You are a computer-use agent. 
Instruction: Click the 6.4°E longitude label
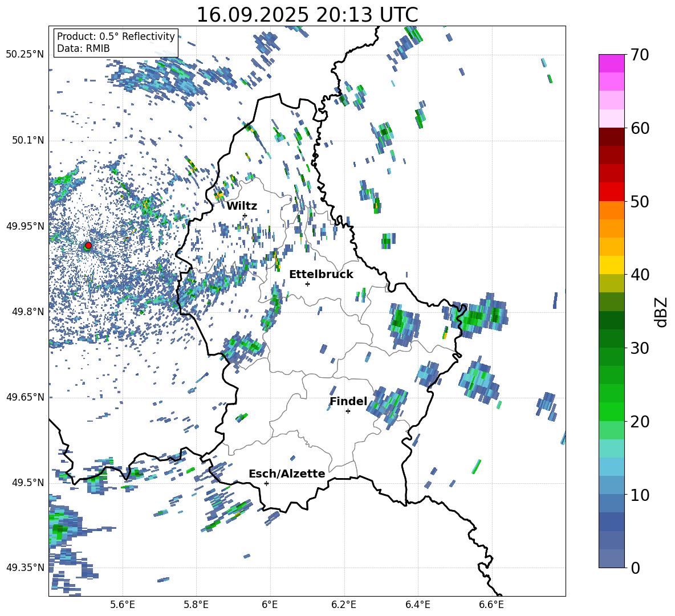click(x=417, y=605)
